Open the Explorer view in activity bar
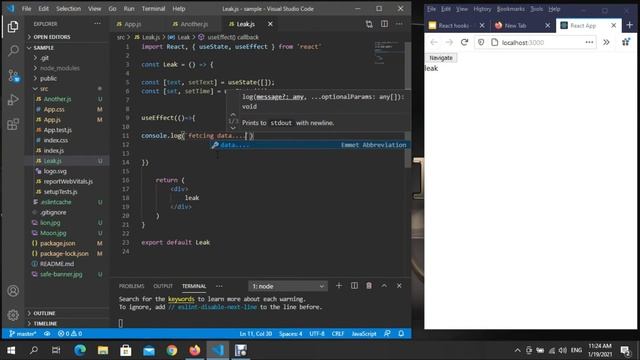This screenshot has width=640, height=360. coord(13,27)
